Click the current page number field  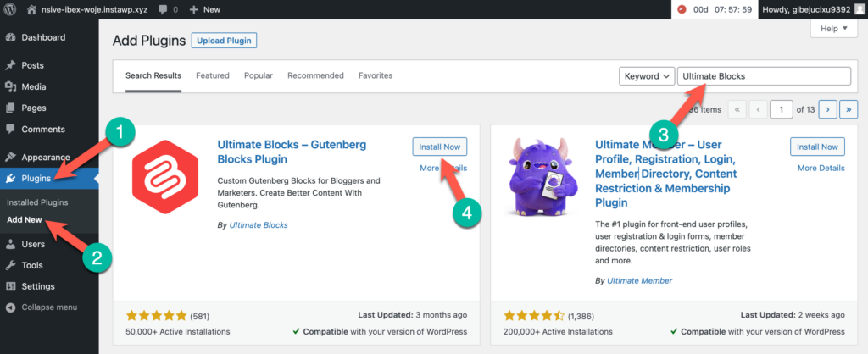[781, 109]
